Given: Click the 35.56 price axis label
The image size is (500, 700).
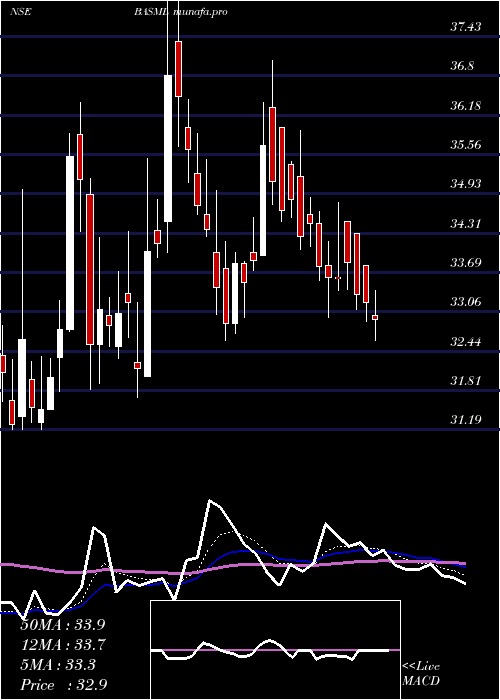Looking at the screenshot, I should coord(466,145).
